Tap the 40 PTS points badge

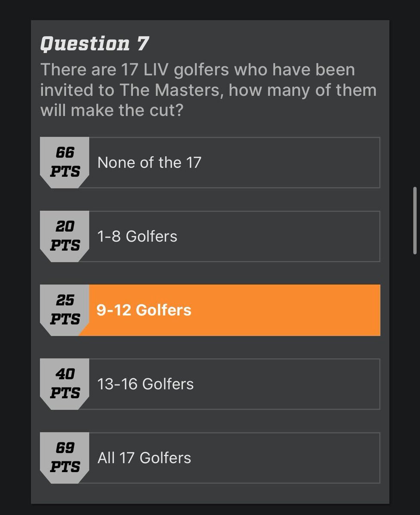point(65,384)
